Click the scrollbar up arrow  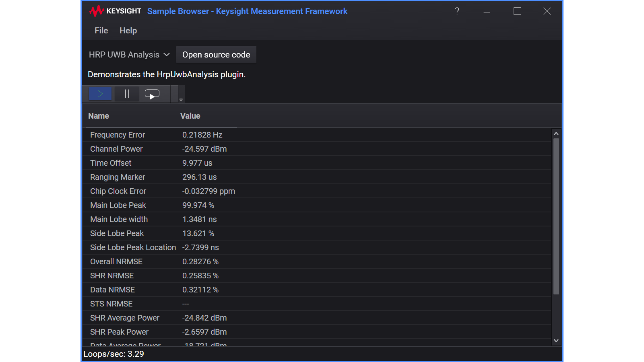click(556, 134)
